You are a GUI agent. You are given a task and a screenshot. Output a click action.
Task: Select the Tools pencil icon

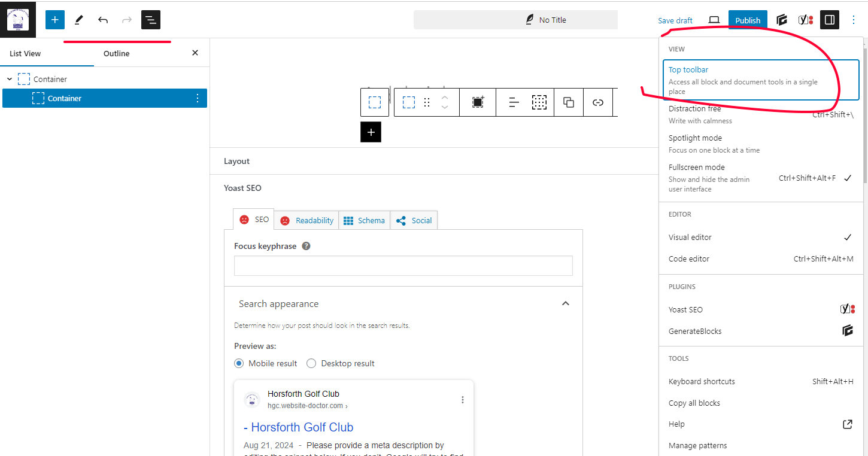[x=78, y=20]
